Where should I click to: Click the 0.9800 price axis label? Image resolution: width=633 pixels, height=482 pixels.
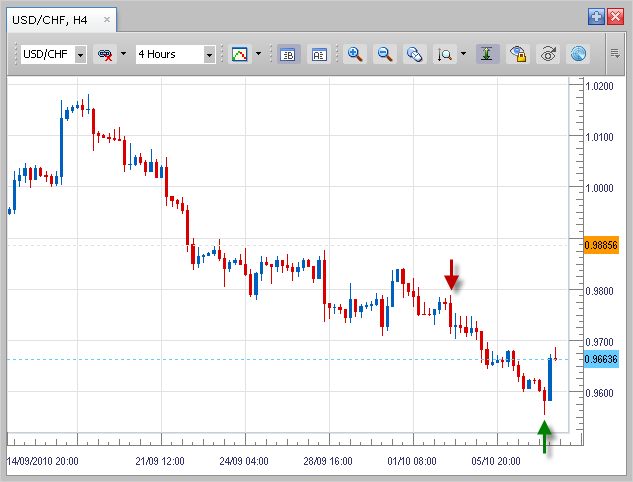(x=599, y=291)
